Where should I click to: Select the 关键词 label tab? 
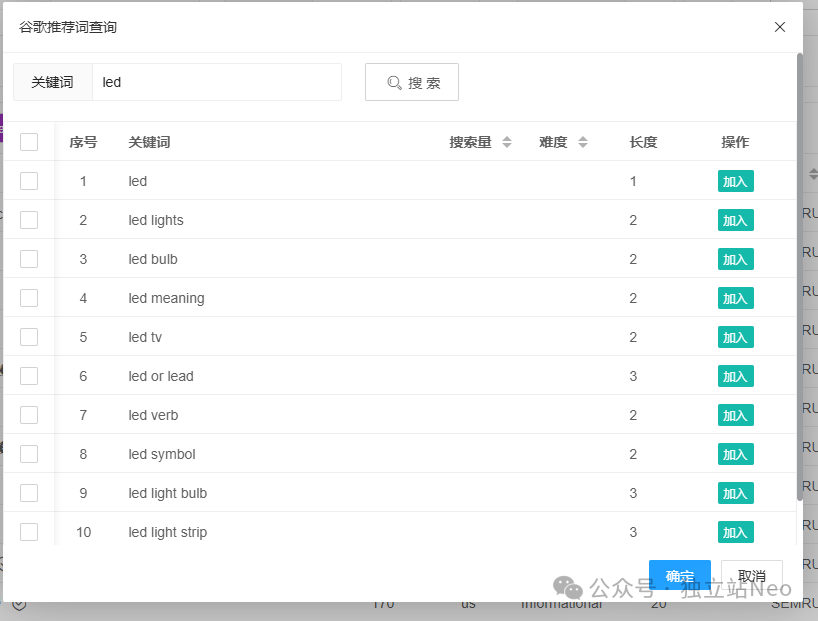pyautogui.click(x=52, y=82)
